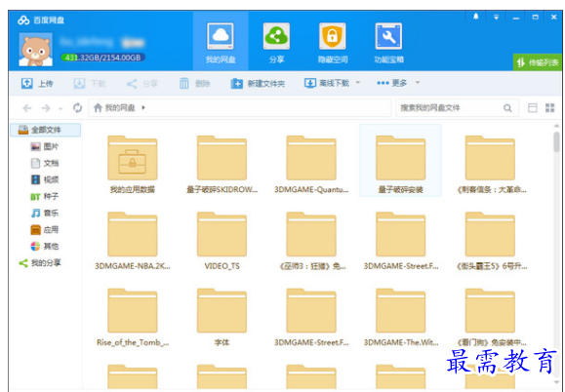The height and width of the screenshot is (392, 565).
Task: Go forward with the right arrow
Action: coord(46,108)
